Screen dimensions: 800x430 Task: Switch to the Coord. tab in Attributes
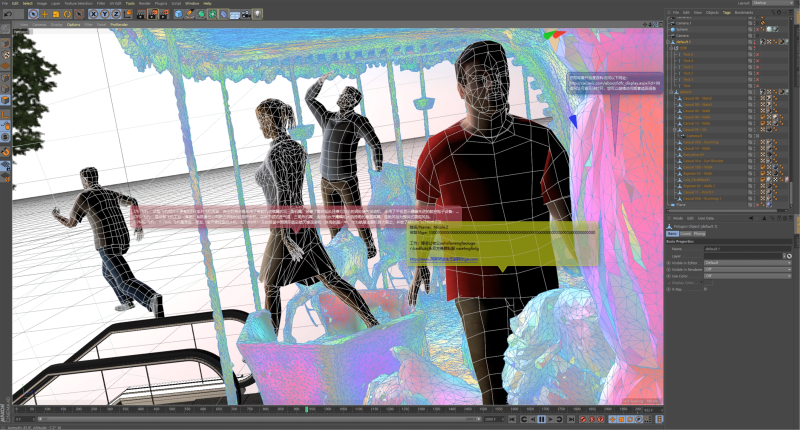(x=687, y=233)
